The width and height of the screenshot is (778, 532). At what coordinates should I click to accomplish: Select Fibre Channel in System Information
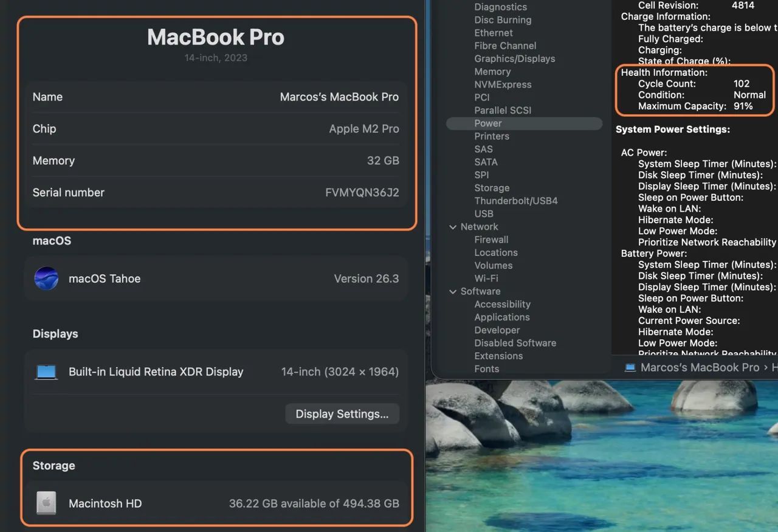(x=505, y=46)
